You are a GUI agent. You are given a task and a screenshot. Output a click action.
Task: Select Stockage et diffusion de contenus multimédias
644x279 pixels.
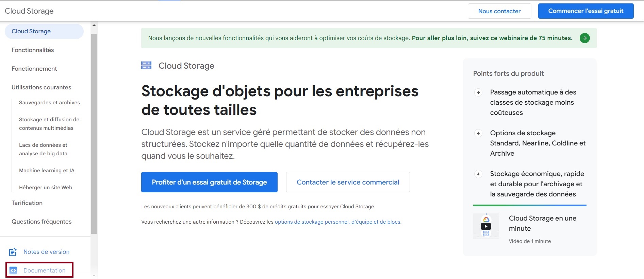pos(49,124)
